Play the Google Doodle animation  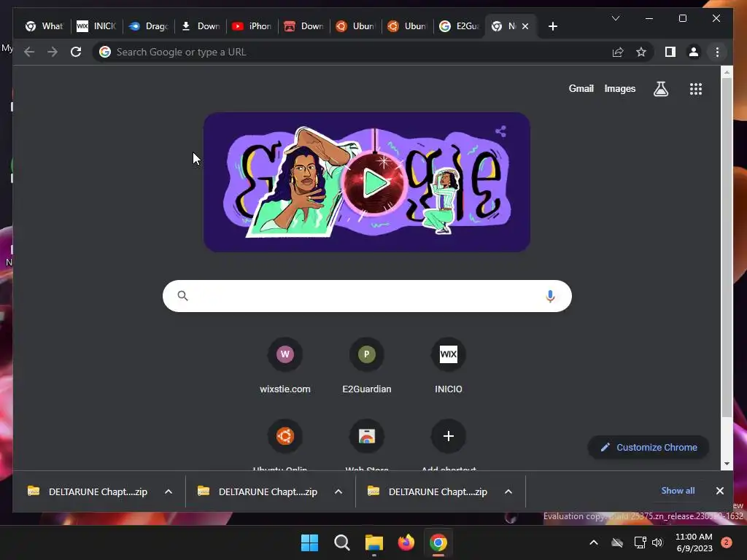374,183
